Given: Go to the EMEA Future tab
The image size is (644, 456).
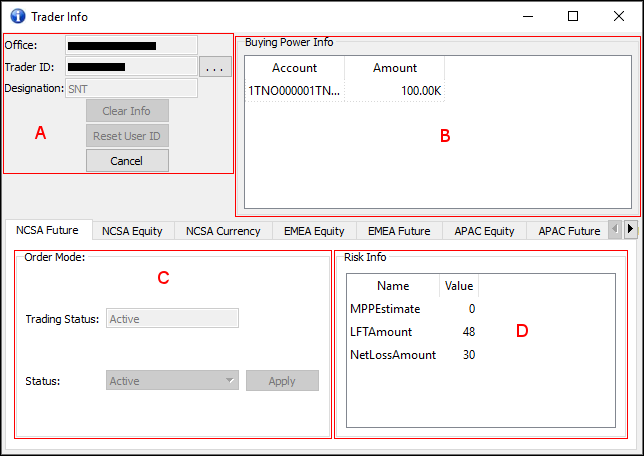Looking at the screenshot, I should coord(399,231).
